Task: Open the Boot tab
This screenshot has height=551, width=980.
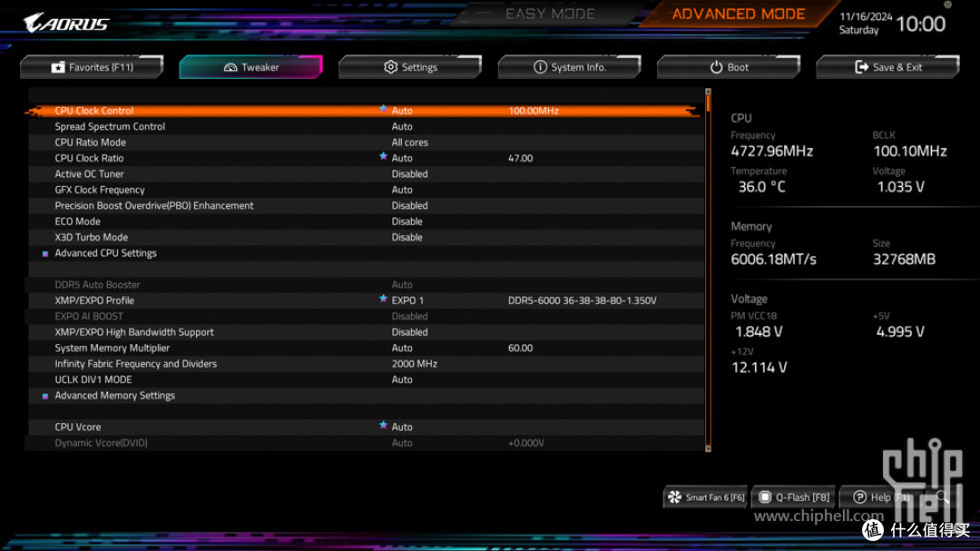Action: coord(729,67)
